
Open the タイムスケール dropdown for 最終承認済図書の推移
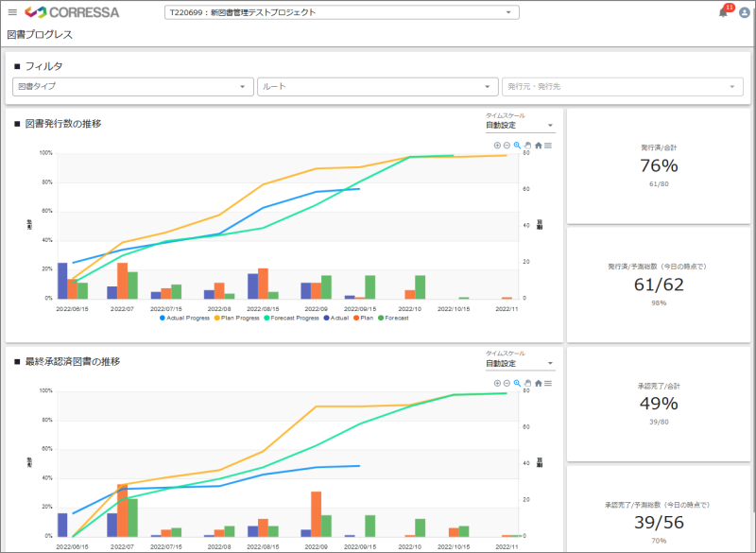tap(520, 363)
